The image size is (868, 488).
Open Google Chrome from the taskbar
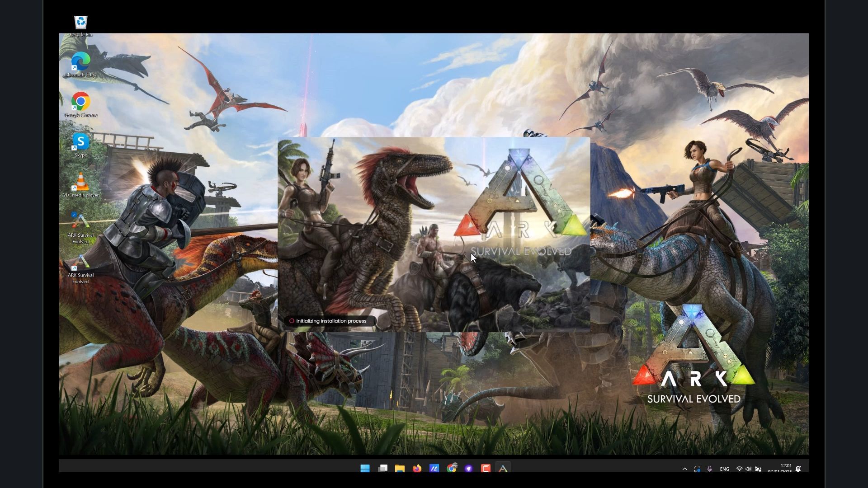click(x=451, y=469)
